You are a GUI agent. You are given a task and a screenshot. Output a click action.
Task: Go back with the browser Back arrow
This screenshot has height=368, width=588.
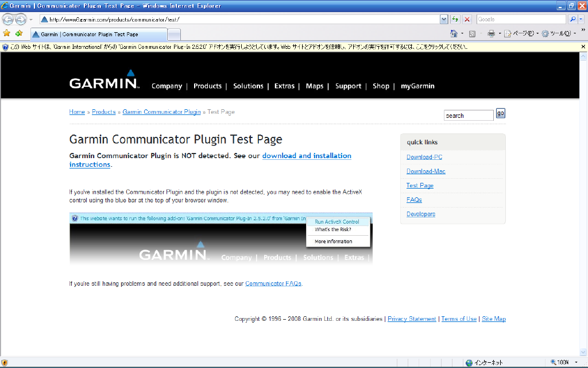[x=8, y=19]
